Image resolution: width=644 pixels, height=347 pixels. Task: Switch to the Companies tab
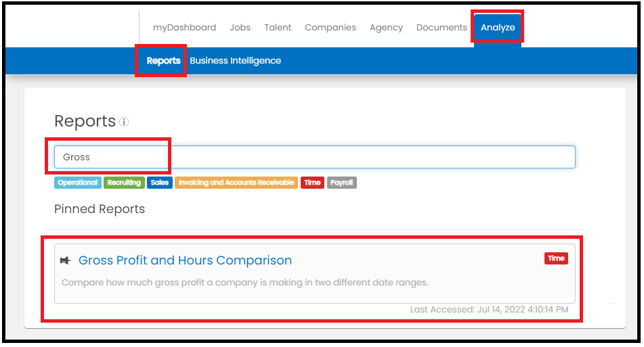[x=330, y=28]
